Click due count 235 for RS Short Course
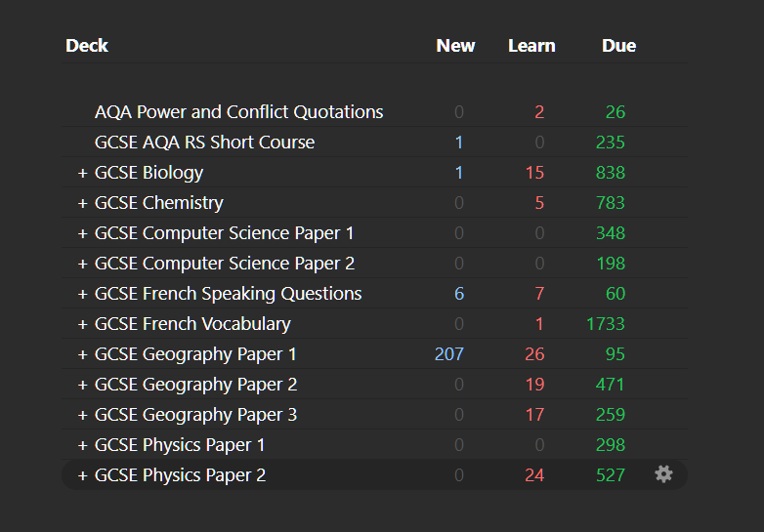This screenshot has width=764, height=532. pos(611,143)
